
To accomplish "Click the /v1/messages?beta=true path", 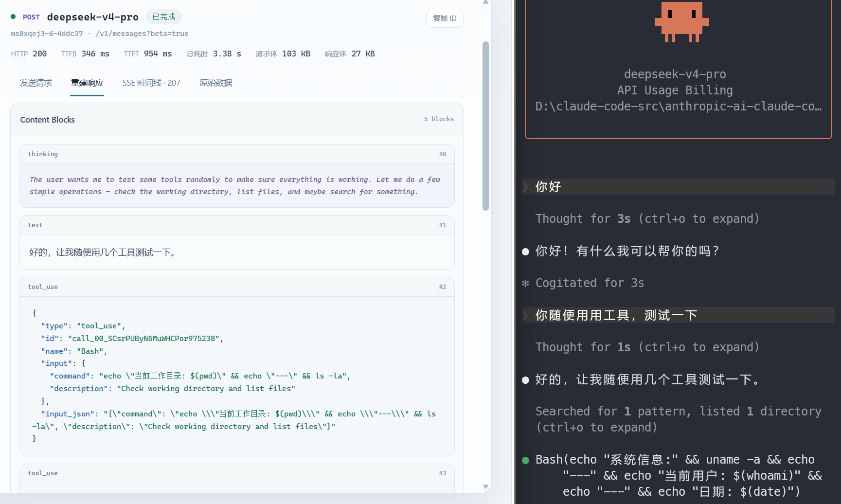I will coord(142,34).
